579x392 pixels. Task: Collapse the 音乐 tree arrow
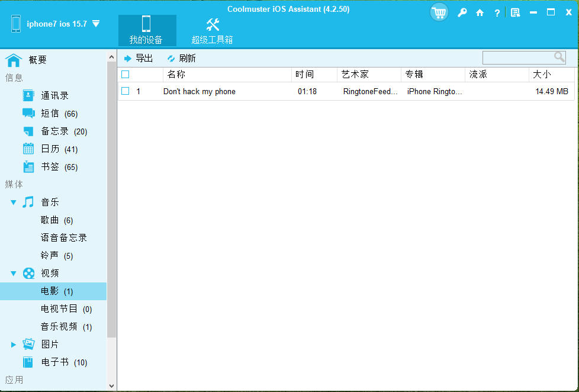click(x=14, y=203)
